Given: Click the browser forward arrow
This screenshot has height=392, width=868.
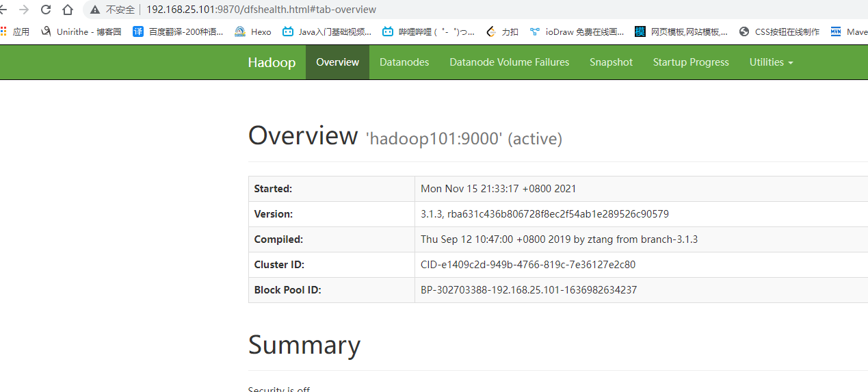Looking at the screenshot, I should (x=24, y=10).
